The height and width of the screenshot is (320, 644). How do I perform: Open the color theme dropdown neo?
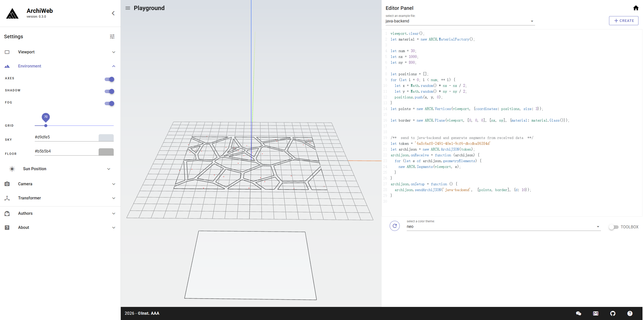[503, 227]
